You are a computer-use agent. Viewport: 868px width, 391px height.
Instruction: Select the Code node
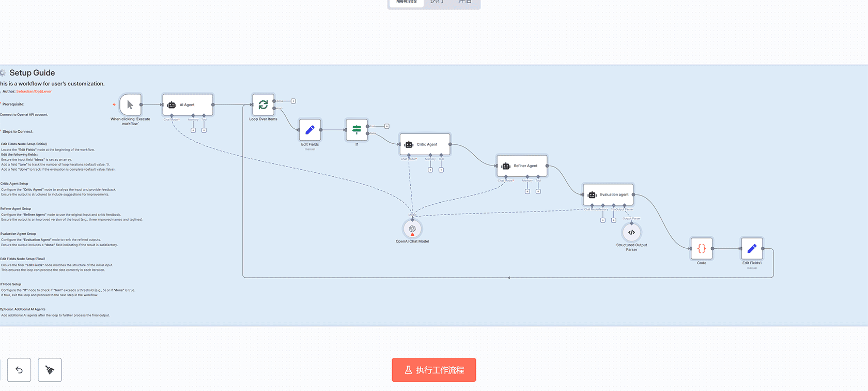[x=702, y=249]
